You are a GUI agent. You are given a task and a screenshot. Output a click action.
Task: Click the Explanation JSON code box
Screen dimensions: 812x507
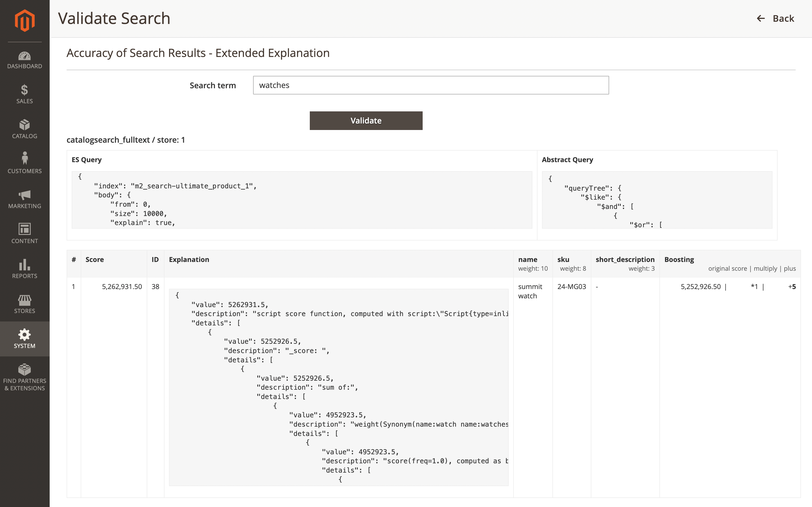click(x=339, y=387)
